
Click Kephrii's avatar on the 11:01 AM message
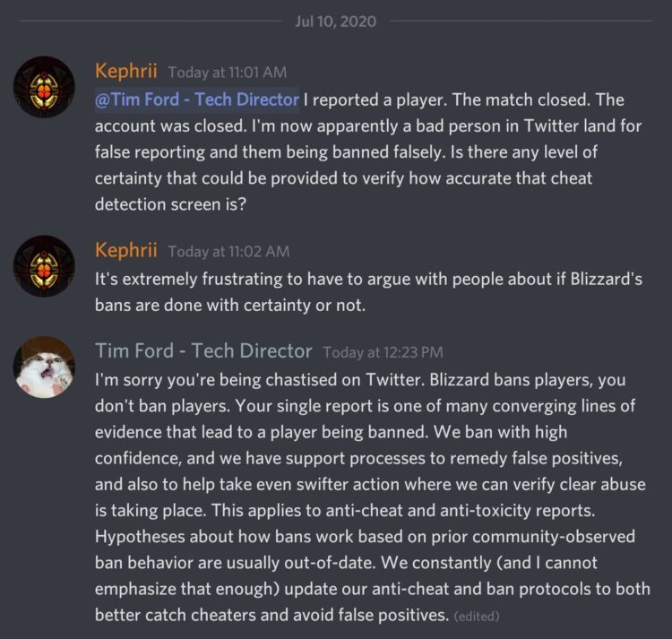tap(44, 87)
